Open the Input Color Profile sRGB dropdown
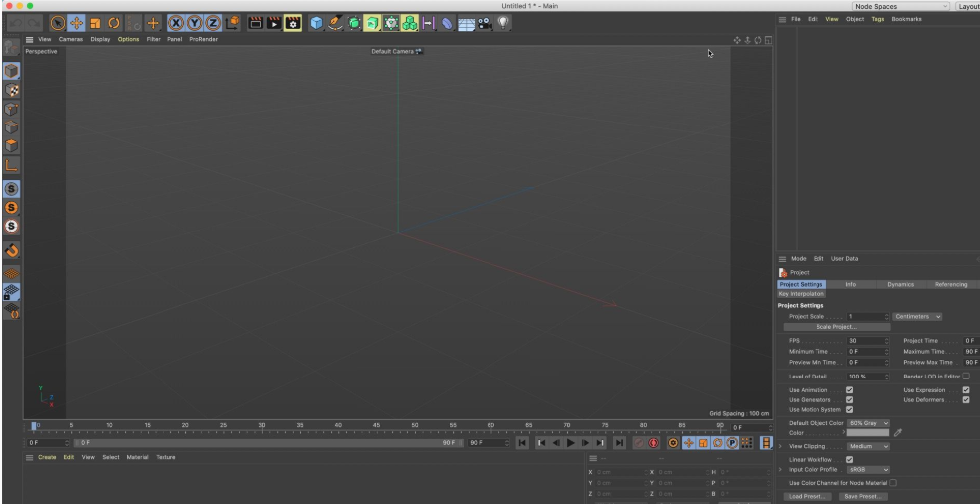 868,470
